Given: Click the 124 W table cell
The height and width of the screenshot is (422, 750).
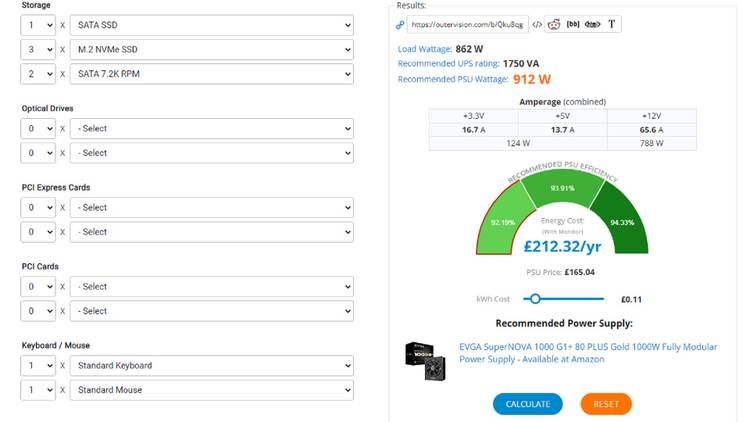Looking at the screenshot, I should (518, 143).
